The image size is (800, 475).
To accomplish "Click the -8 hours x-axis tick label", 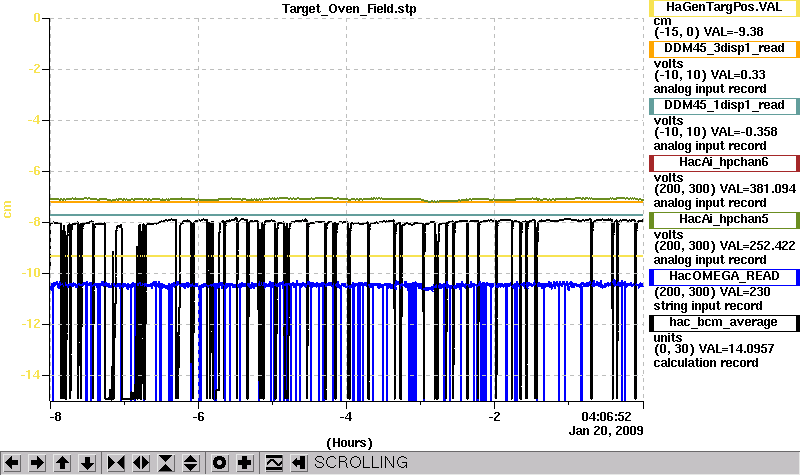I will tap(55, 417).
